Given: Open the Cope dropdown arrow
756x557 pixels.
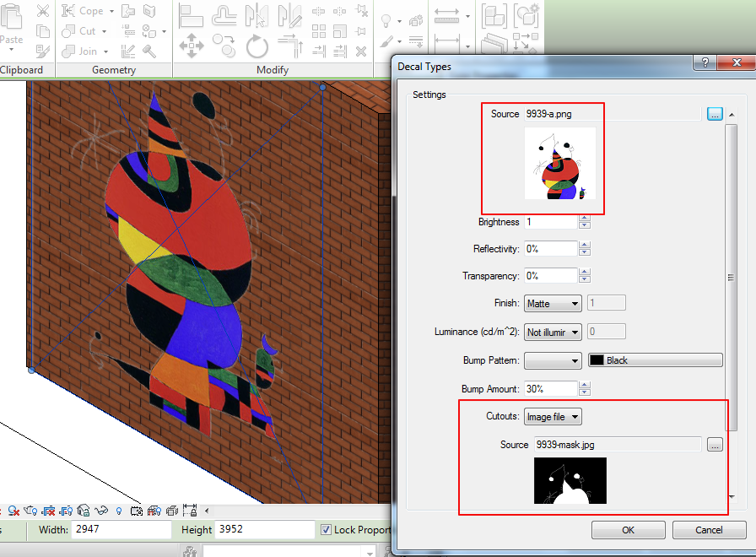Looking at the screenshot, I should (112, 11).
